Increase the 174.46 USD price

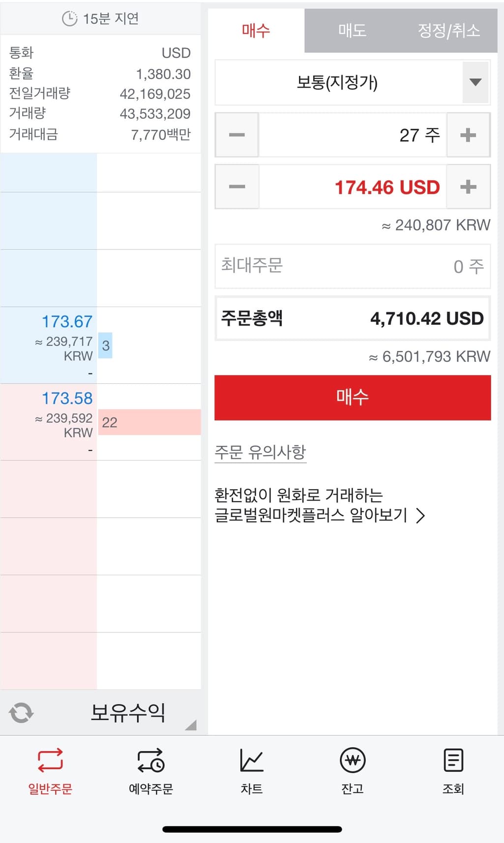coord(468,187)
